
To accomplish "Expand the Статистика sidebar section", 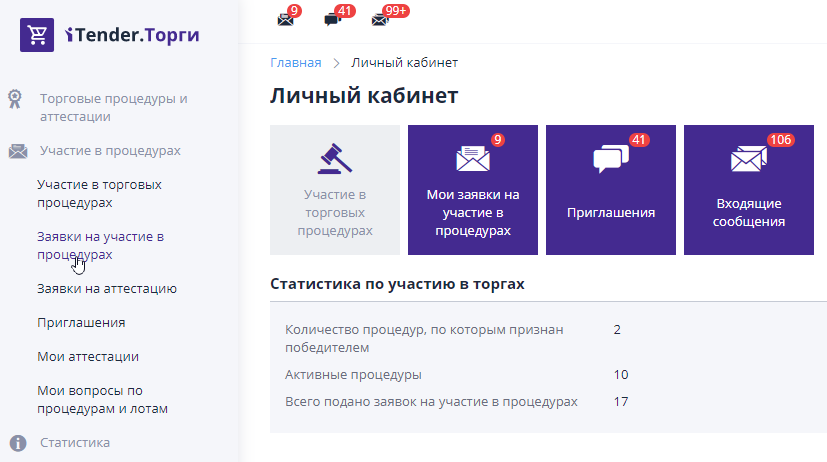I will click(x=75, y=442).
